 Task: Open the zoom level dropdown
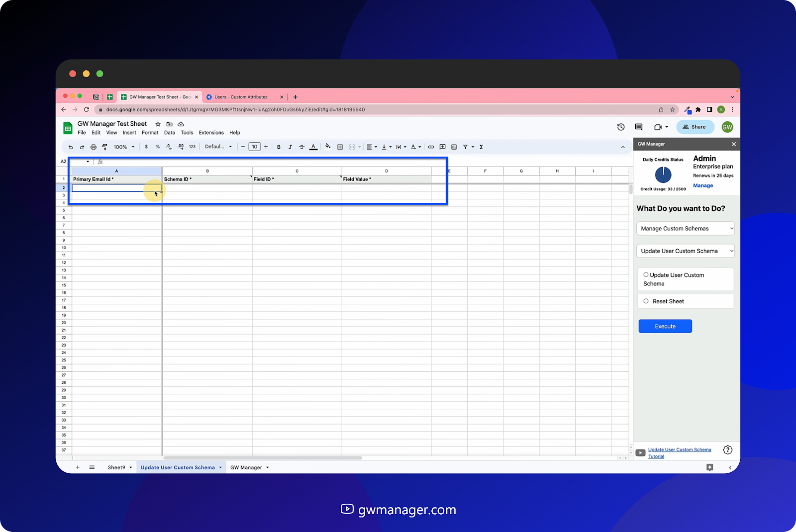pyautogui.click(x=124, y=147)
